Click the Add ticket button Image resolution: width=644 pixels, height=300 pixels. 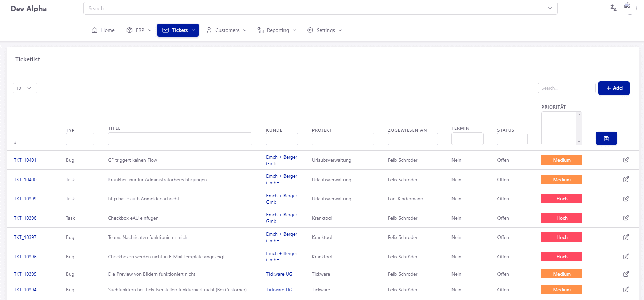614,88
